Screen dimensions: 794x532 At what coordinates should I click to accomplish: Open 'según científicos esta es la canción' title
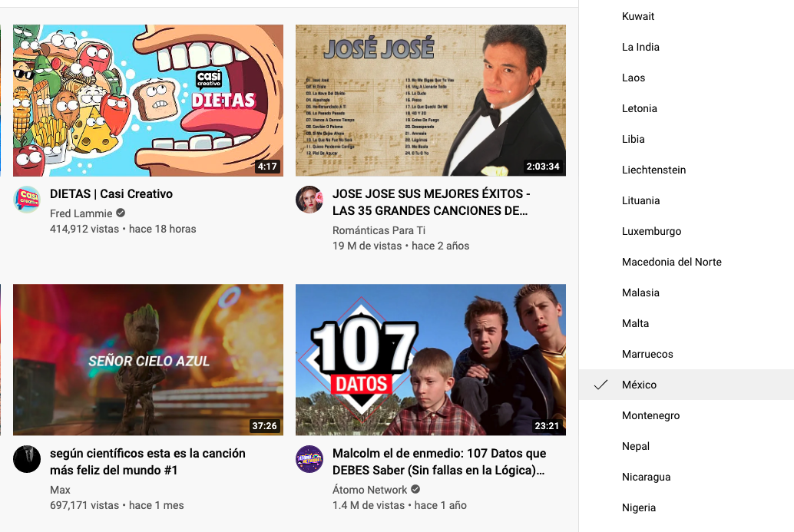[x=147, y=461]
